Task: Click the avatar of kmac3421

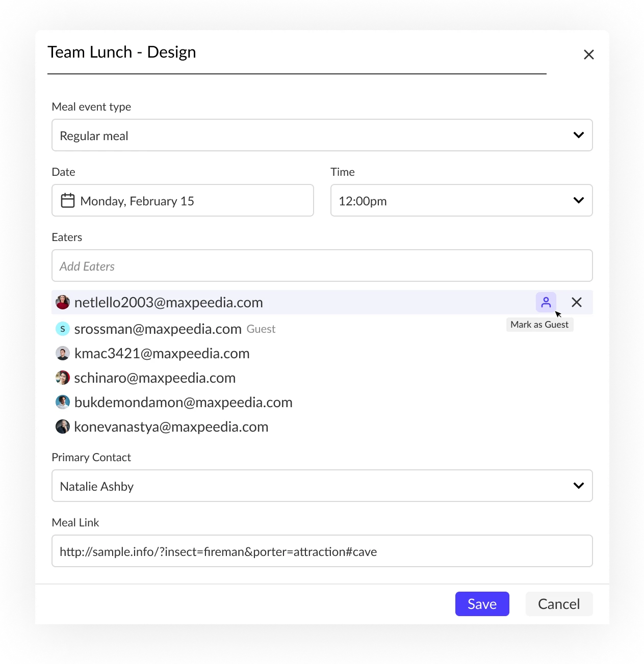Action: pos(63,353)
